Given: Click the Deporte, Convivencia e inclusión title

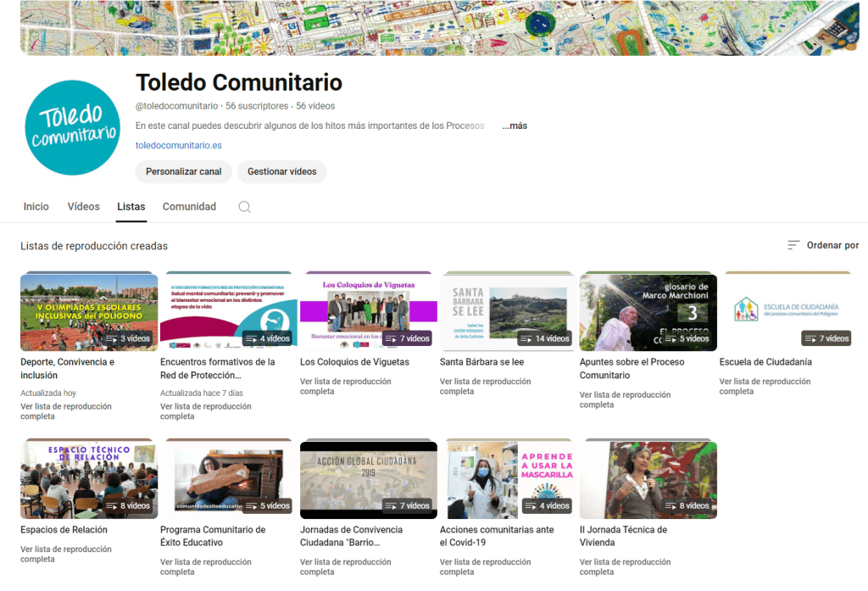Looking at the screenshot, I should (68, 368).
